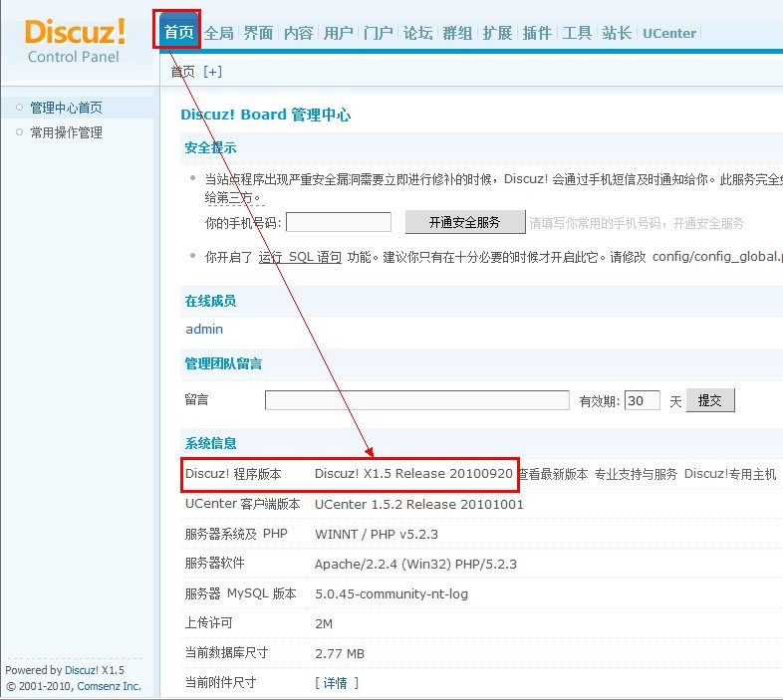The width and height of the screenshot is (783, 700).
Task: Go to the 门户 tab
Action: pos(378,33)
